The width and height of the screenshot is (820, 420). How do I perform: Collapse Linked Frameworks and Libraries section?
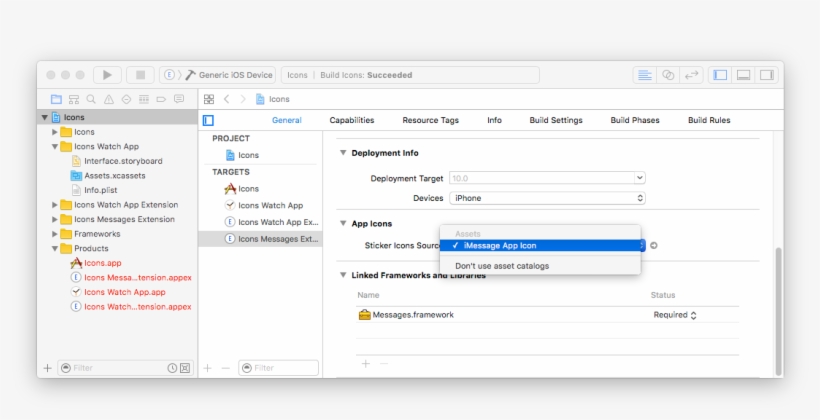pyautogui.click(x=343, y=275)
